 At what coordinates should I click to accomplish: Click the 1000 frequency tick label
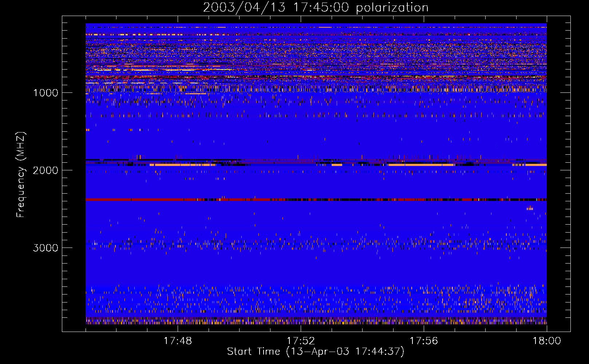[46, 93]
